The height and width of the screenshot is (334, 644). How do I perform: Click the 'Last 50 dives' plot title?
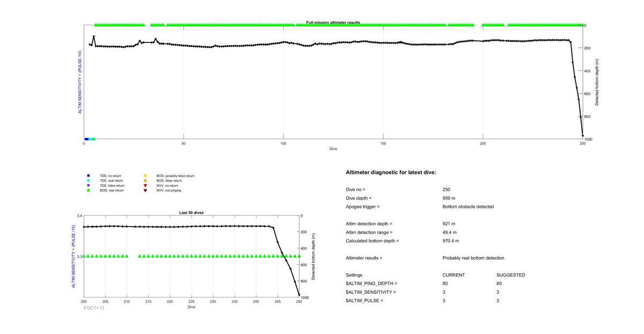pos(192,213)
